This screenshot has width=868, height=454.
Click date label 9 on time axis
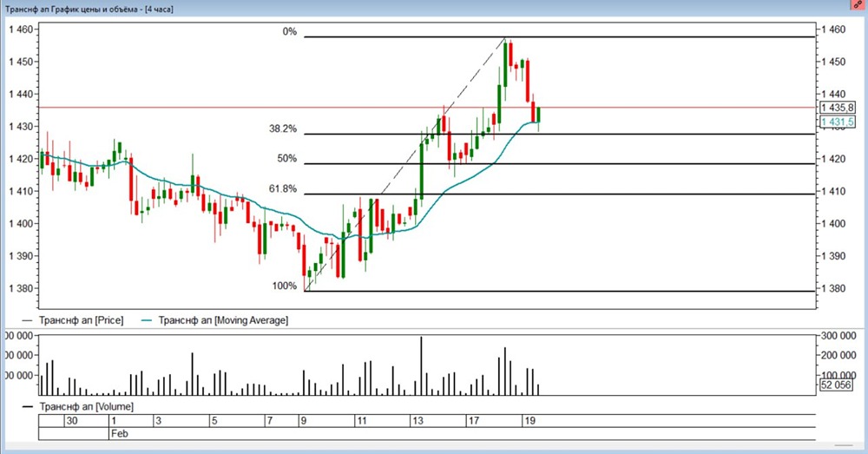click(303, 421)
